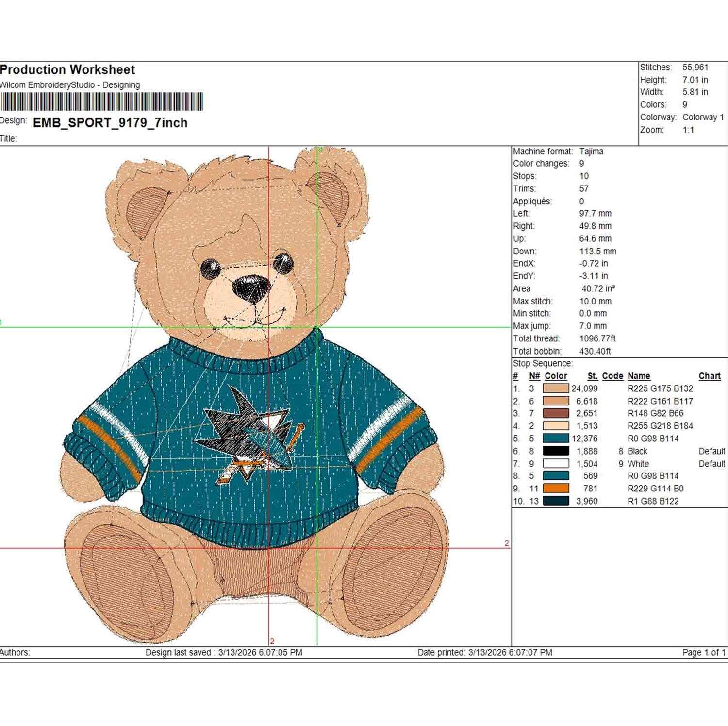The image size is (728, 726).
Task: Select the R222 G161 B117 color swatch
Action: pos(556,401)
